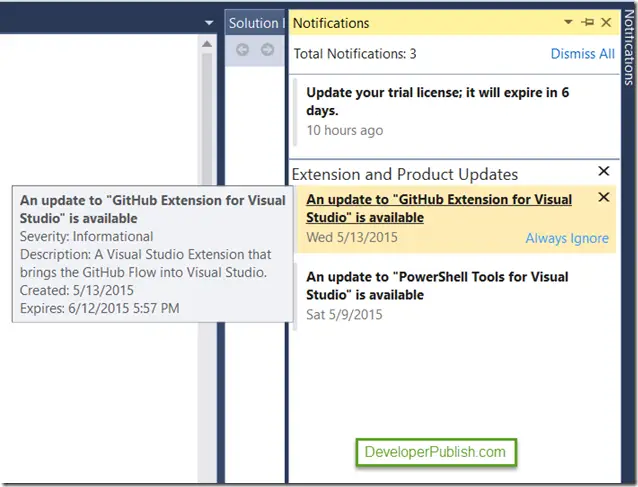Screen dimensions: 638x487
Task: Click the 10 hours ago timestamp
Action: tap(345, 130)
